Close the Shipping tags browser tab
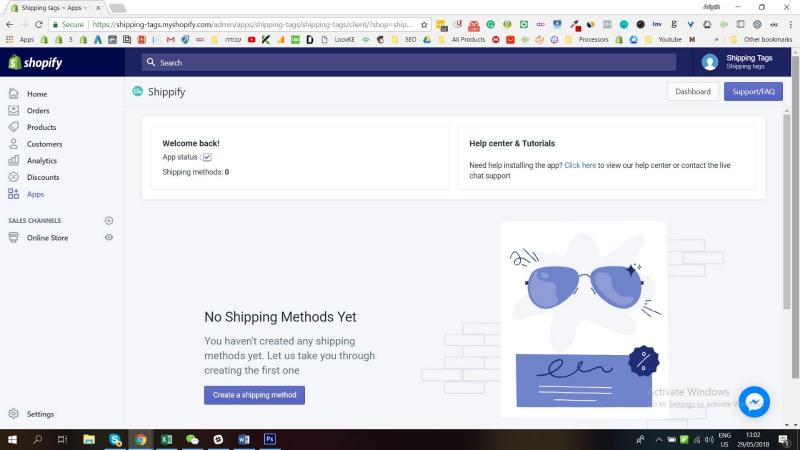This screenshot has width=800, height=450. click(98, 8)
